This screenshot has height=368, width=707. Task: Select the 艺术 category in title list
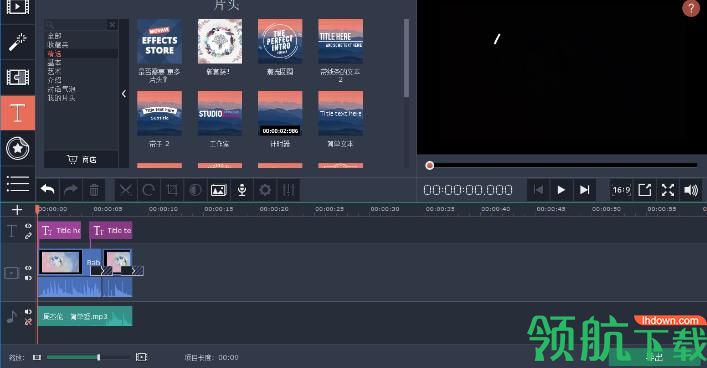pyautogui.click(x=55, y=71)
